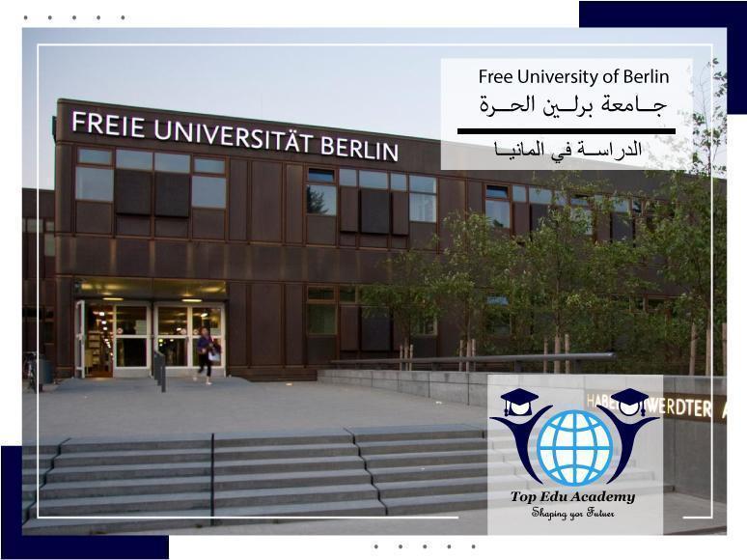Click the 'Shaping your Future' tagline
This screenshot has width=747, height=560.
pyautogui.click(x=573, y=514)
